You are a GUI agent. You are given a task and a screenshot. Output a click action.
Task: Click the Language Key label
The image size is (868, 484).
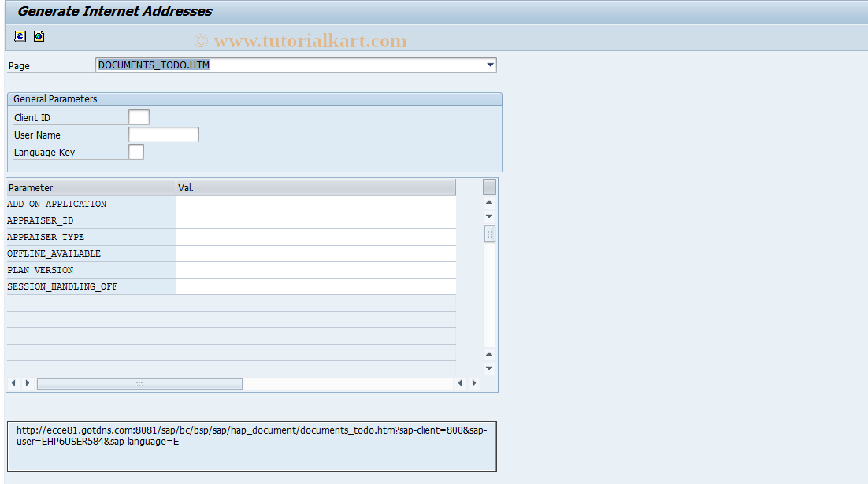(x=44, y=153)
